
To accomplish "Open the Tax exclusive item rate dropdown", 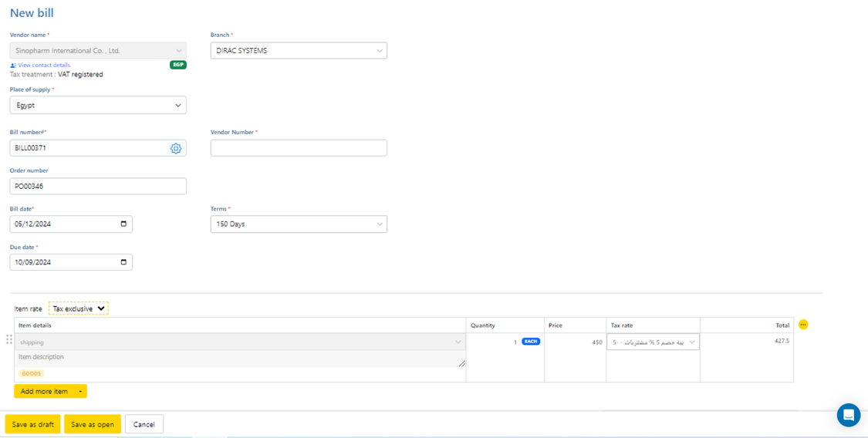I will click(x=79, y=308).
